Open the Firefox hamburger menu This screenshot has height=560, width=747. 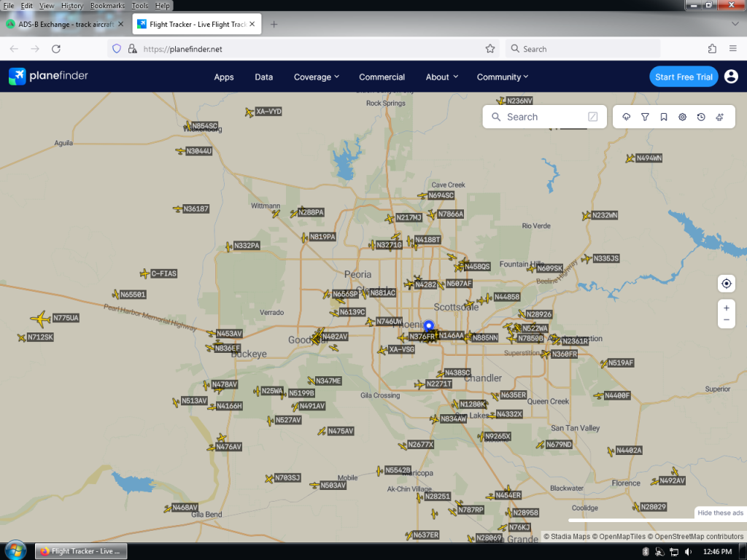tap(732, 49)
